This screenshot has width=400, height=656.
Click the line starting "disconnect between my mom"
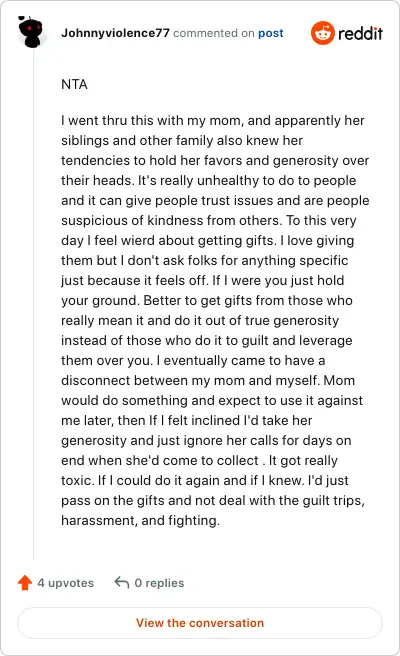pyautogui.click(x=208, y=380)
